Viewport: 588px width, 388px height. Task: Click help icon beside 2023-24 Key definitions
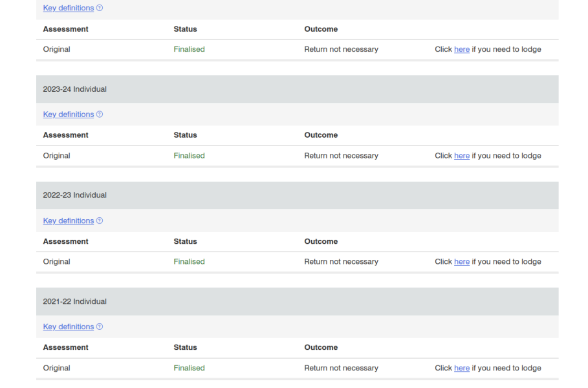pos(100,114)
